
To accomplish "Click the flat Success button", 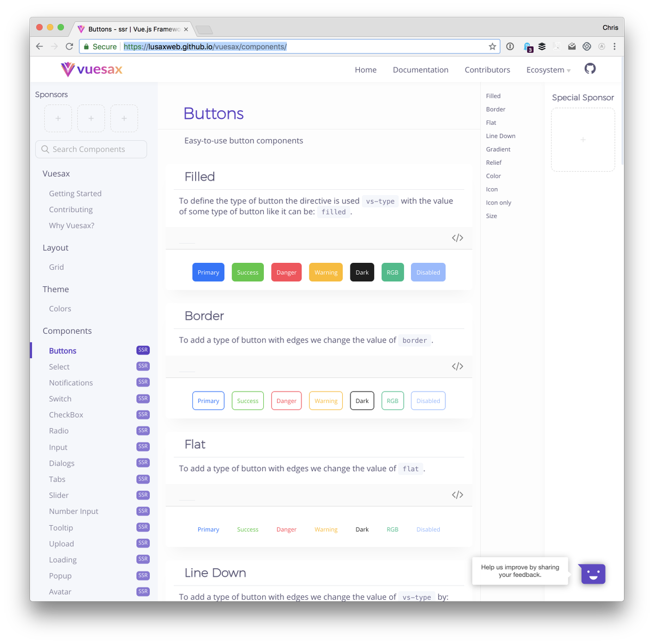I will [248, 529].
